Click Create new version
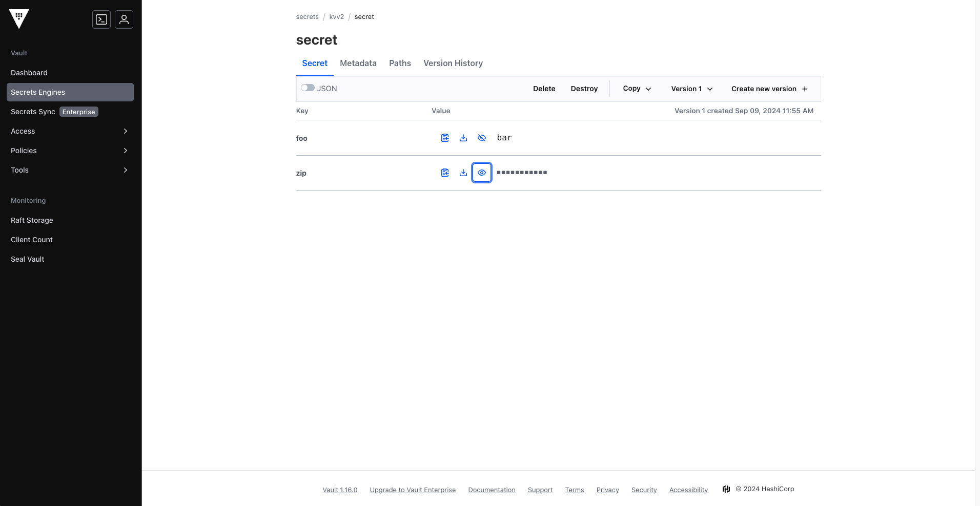The height and width of the screenshot is (506, 980). pyautogui.click(x=769, y=89)
